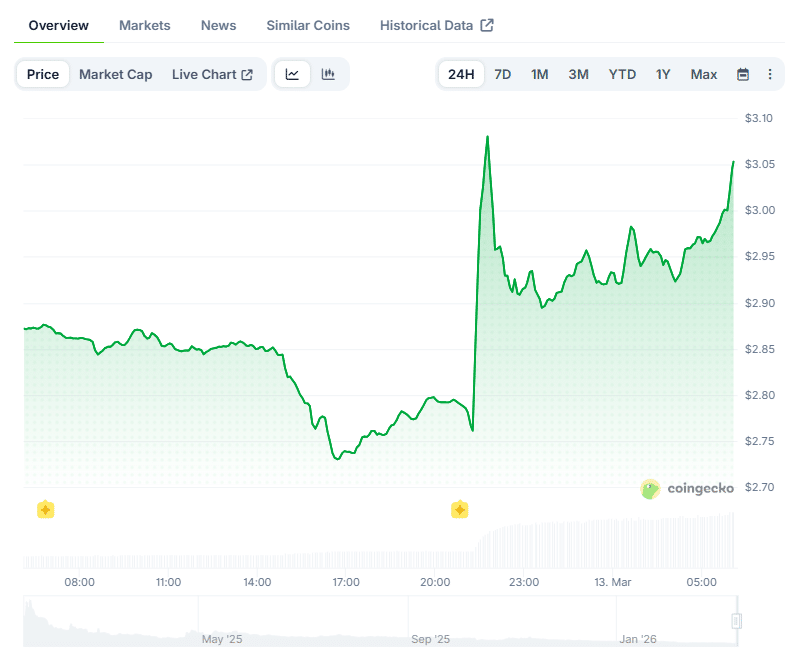
Task: Switch chart to Market Cap
Action: tap(115, 74)
